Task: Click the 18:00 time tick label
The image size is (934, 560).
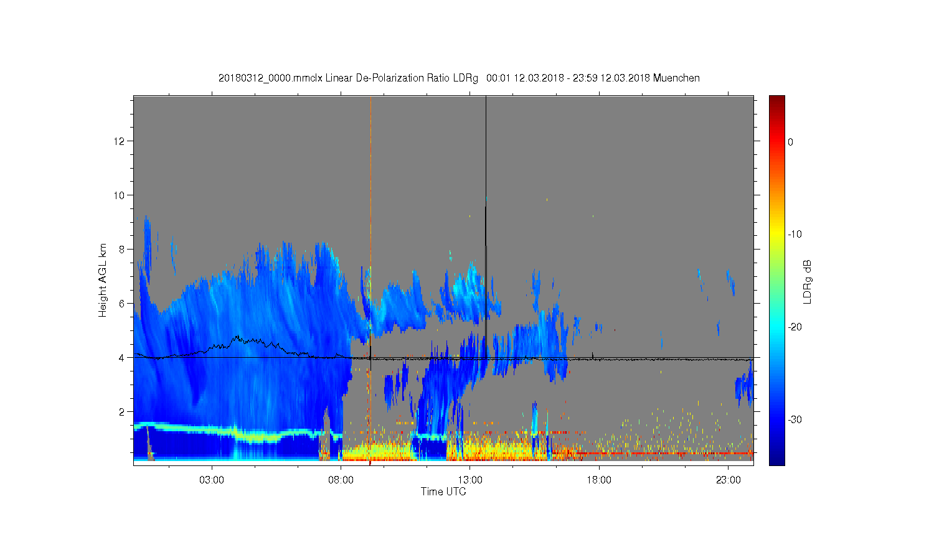Action: point(599,480)
